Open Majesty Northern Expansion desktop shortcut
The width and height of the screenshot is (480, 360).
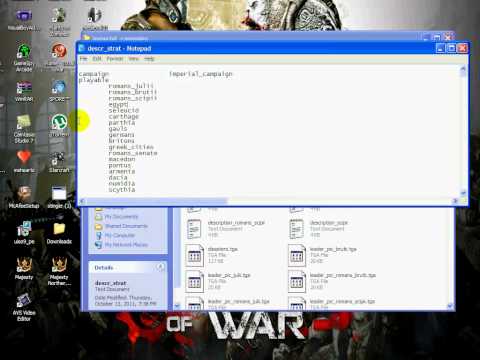point(59,271)
